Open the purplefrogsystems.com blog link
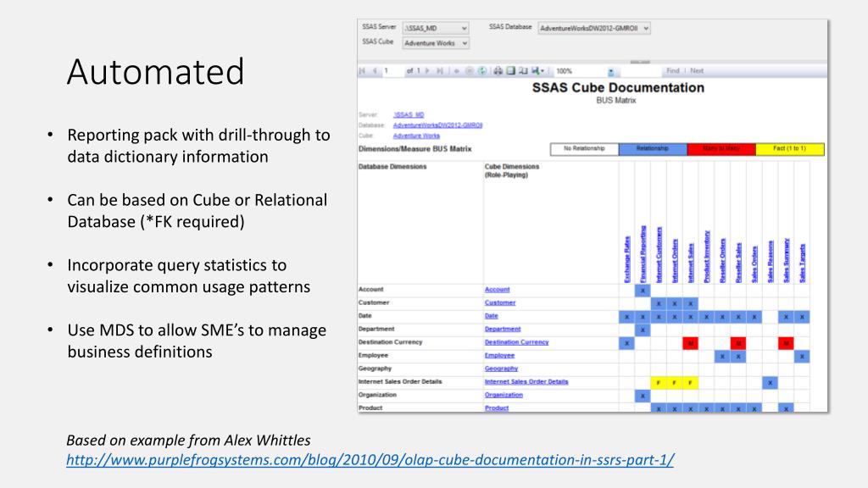The height and width of the screenshot is (488, 868). pyautogui.click(x=370, y=460)
